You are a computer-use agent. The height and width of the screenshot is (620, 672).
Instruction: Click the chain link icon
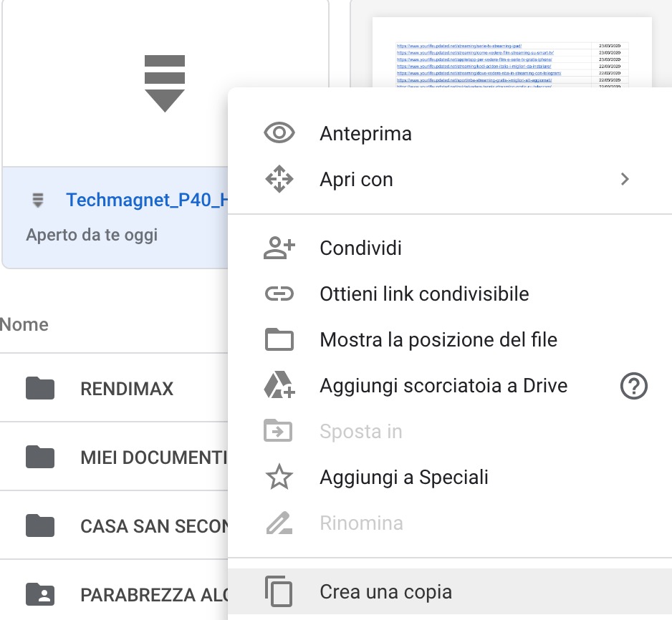[x=279, y=294]
